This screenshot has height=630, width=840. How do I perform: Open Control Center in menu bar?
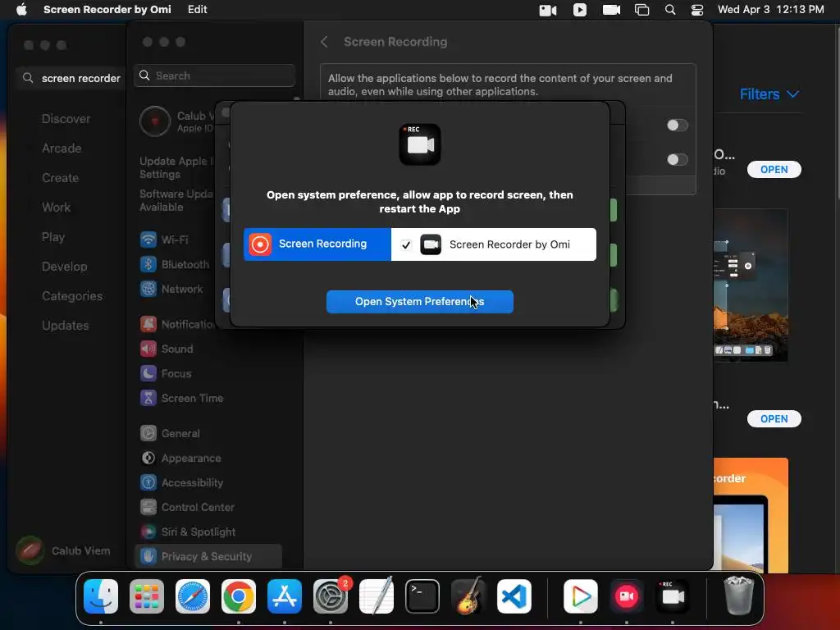point(697,10)
